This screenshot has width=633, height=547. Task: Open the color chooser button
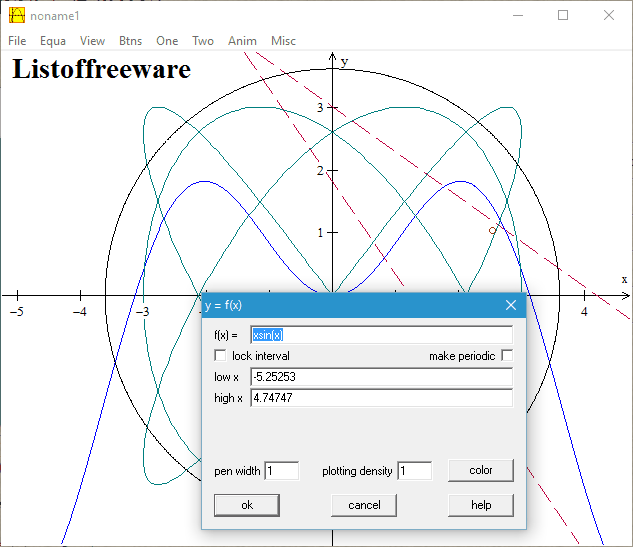481,470
